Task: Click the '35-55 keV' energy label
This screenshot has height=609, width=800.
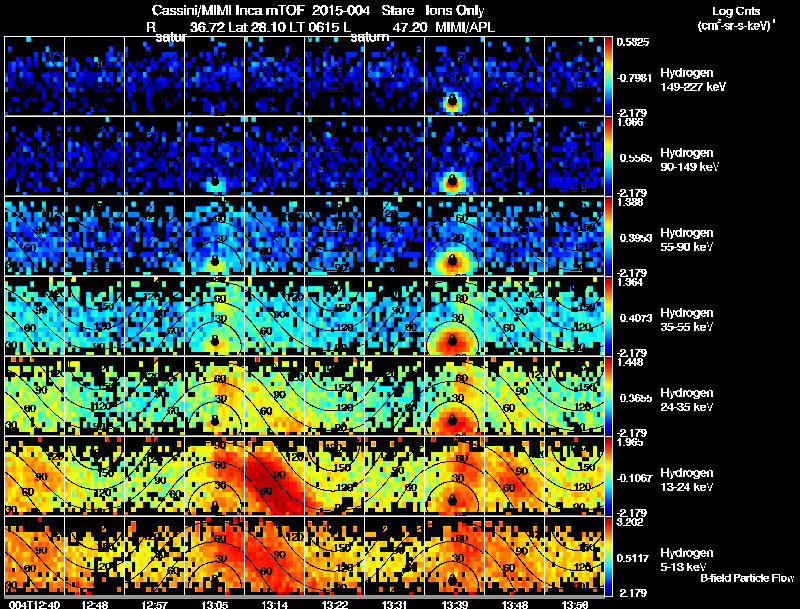Action: (686, 327)
